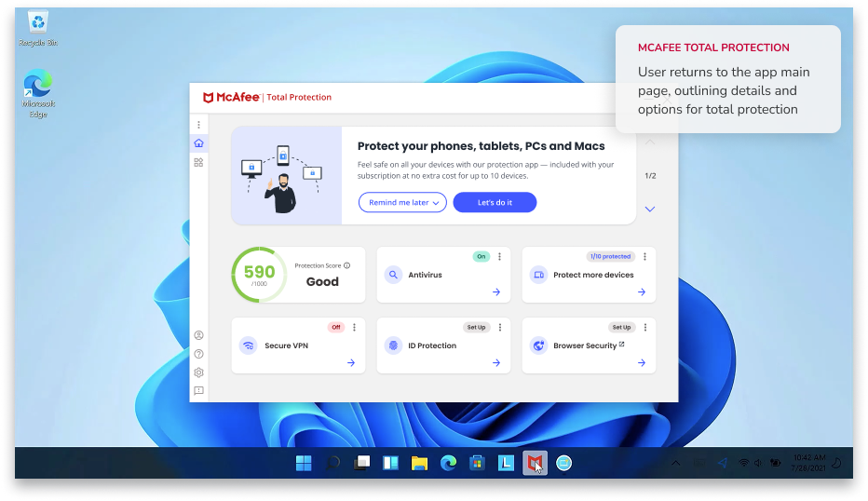Viewport: 868px width, 501px height.
Task: Click the Secure VPN Off status badge
Action: [336, 327]
